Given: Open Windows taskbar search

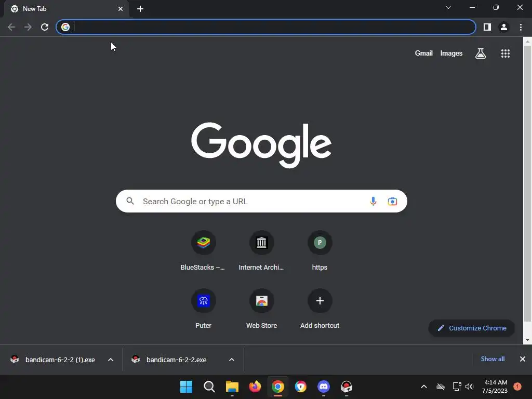Looking at the screenshot, I should (209, 387).
